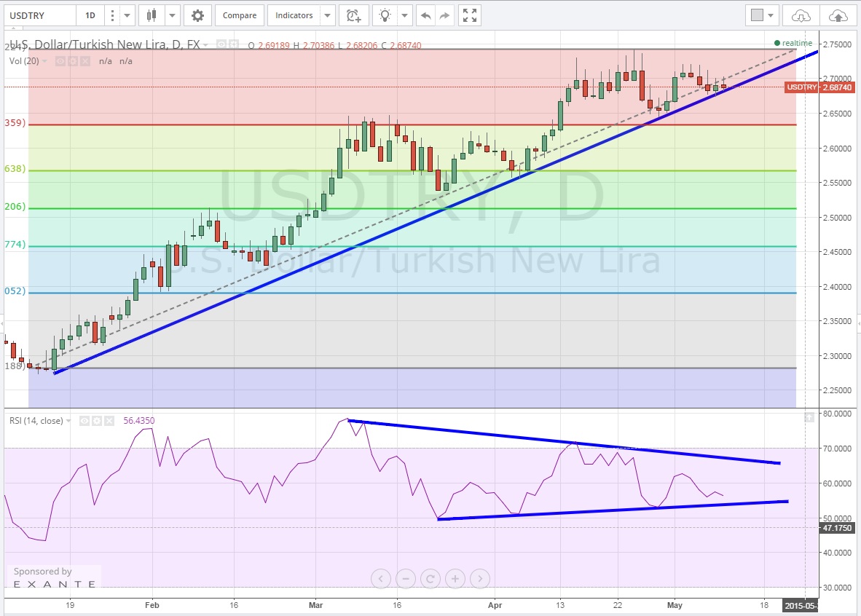The width and height of the screenshot is (861, 616).
Task: Click the redo arrow in toolbar
Action: (x=445, y=15)
